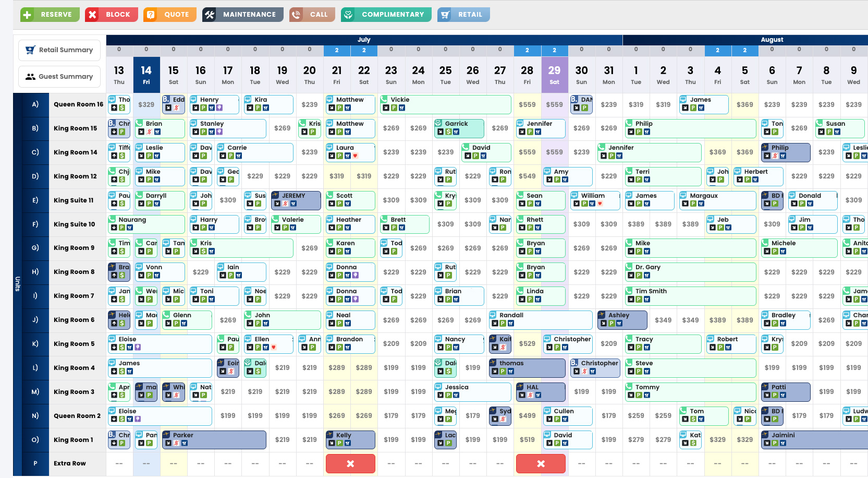The width and height of the screenshot is (868, 478).
Task: Click Vickie's phone source icon
Action: pyautogui.click(x=384, y=99)
